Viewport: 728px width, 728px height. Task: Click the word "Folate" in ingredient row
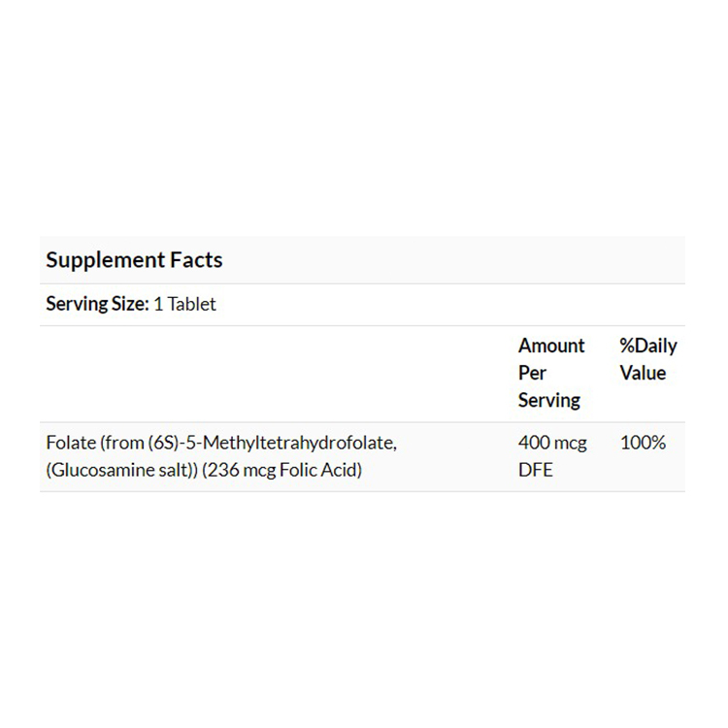70,444
